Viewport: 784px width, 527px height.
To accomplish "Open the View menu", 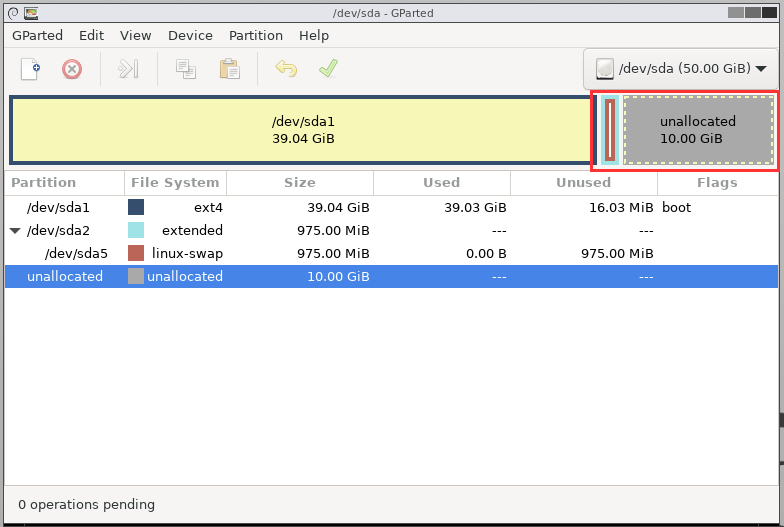I will (136, 36).
